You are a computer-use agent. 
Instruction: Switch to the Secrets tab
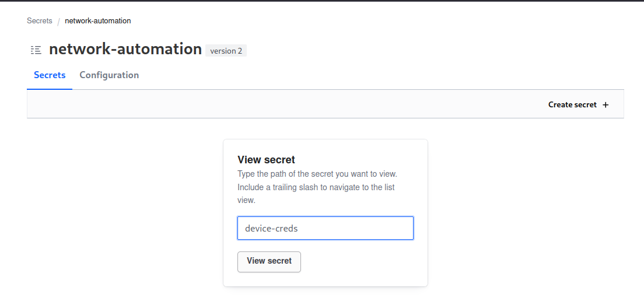[50, 75]
